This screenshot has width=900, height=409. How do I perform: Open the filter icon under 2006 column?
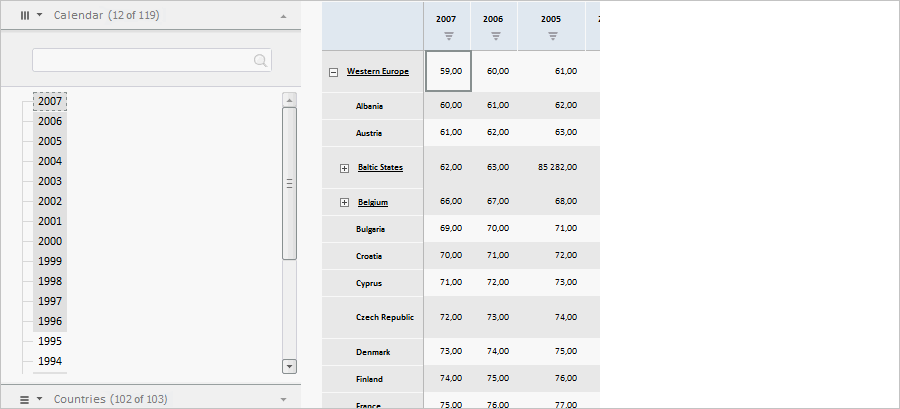click(x=495, y=36)
